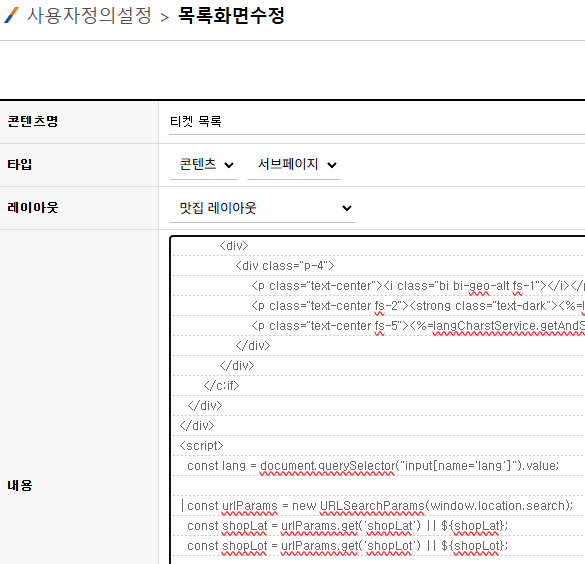Click the const shopLat code line
The width and height of the screenshot is (585, 564).
tap(347, 526)
